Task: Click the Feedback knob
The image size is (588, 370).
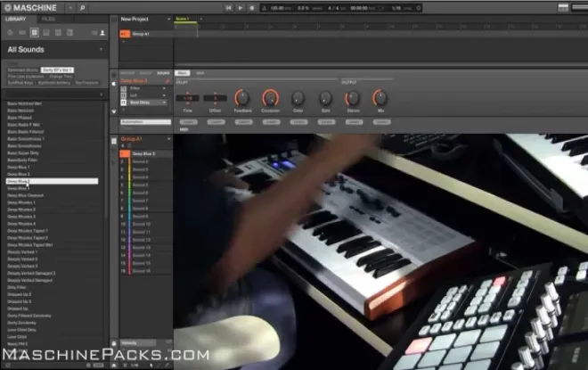Action: [242, 98]
